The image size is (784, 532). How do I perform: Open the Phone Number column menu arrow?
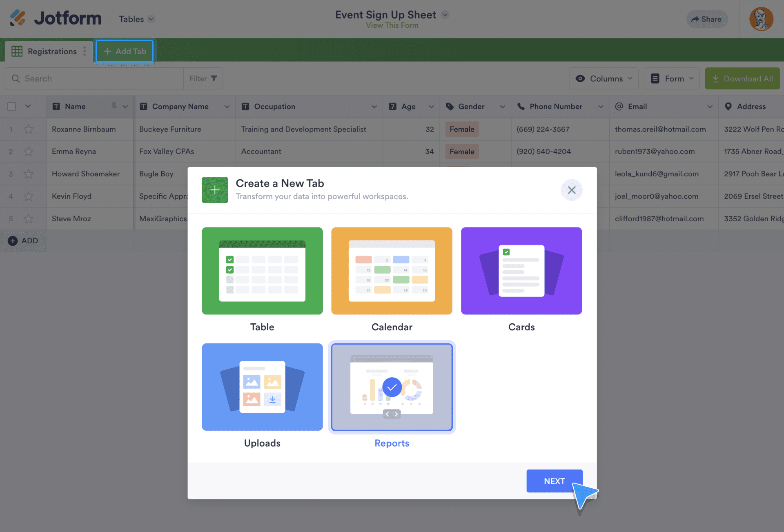[x=601, y=106]
